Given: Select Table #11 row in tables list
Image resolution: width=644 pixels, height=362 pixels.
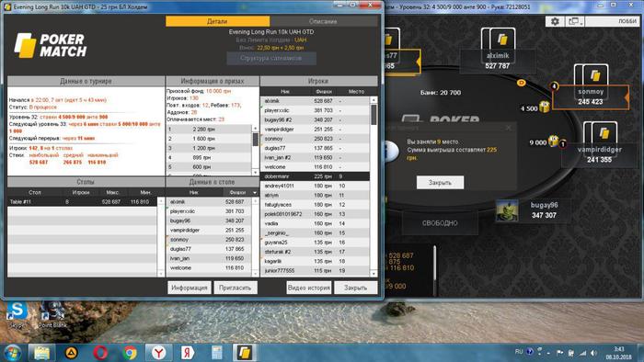Looking at the screenshot, I should pyautogui.click(x=82, y=202).
